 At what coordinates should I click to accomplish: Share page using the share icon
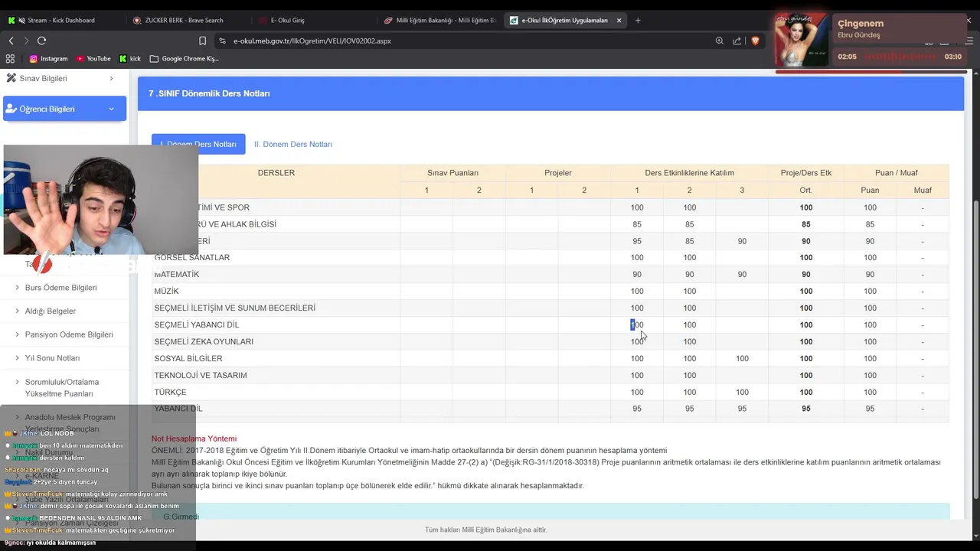(x=737, y=41)
